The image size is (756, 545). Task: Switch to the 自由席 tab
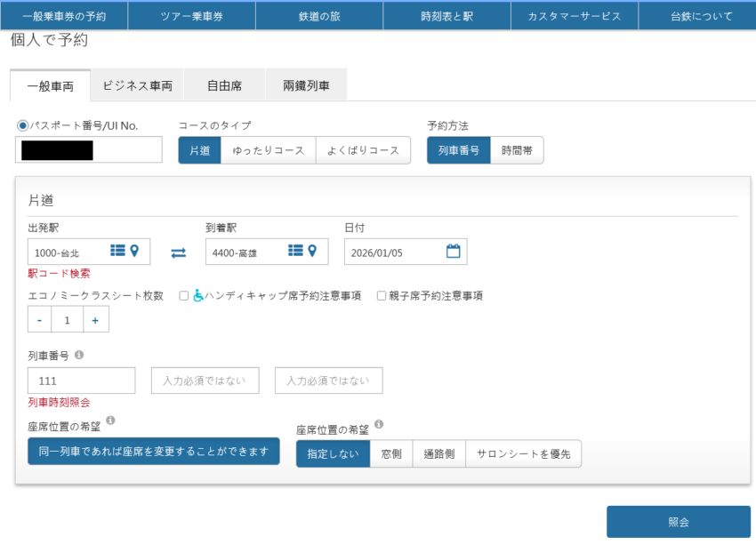point(223,86)
